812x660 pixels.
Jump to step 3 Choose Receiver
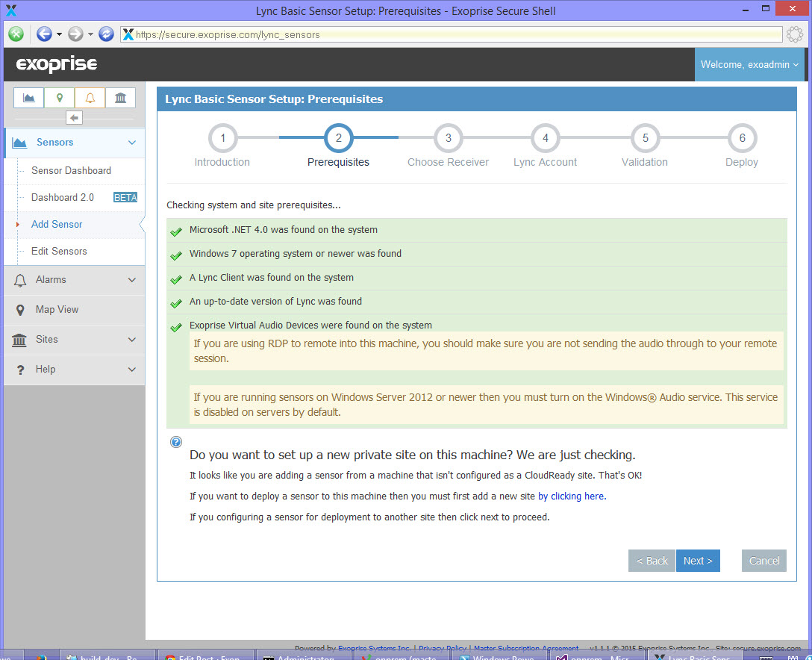tap(449, 138)
